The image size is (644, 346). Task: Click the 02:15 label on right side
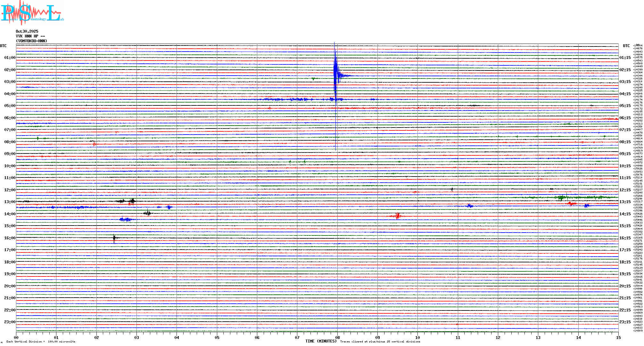(625, 70)
